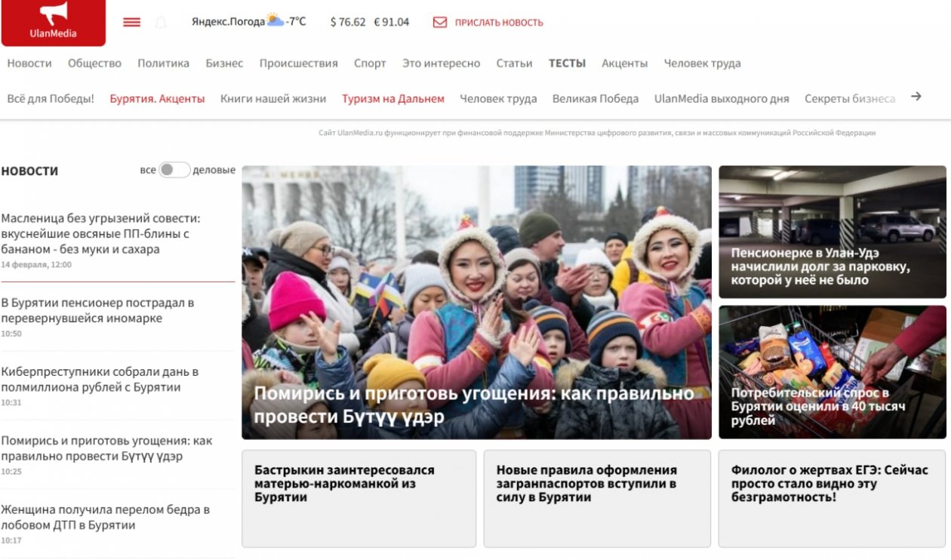Open the Великая Победа link

(596, 97)
